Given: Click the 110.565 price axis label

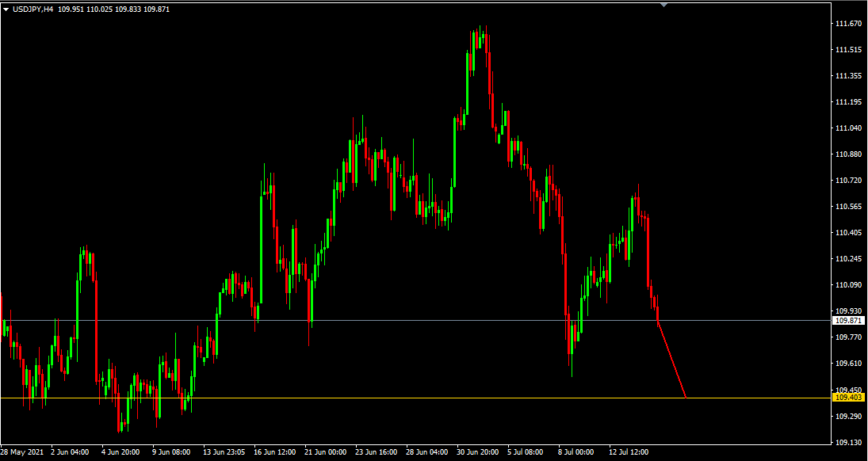Looking at the screenshot, I should point(849,207).
